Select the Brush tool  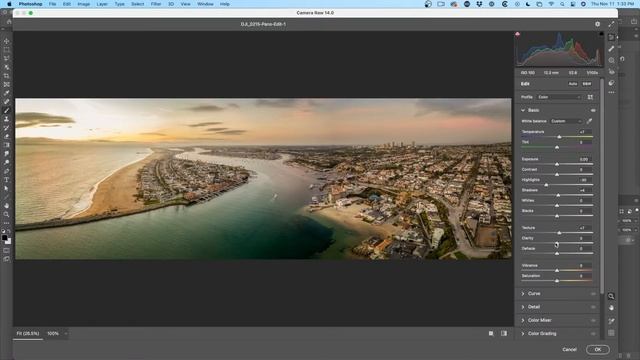(x=7, y=110)
